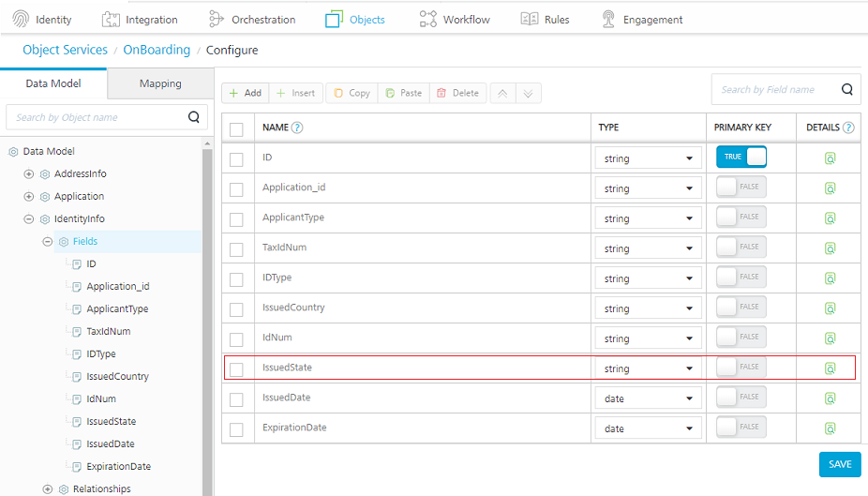The image size is (868, 496).
Task: Click the move down arrow icon
Action: [x=529, y=93]
